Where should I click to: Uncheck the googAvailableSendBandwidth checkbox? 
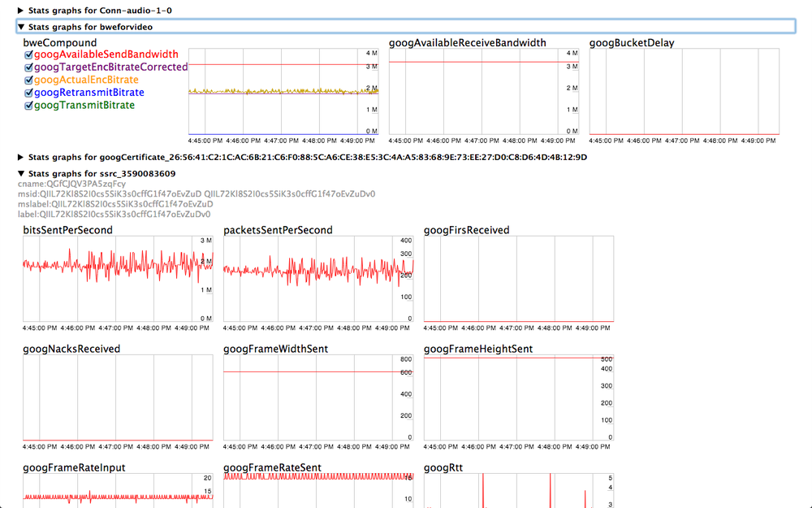(x=28, y=54)
